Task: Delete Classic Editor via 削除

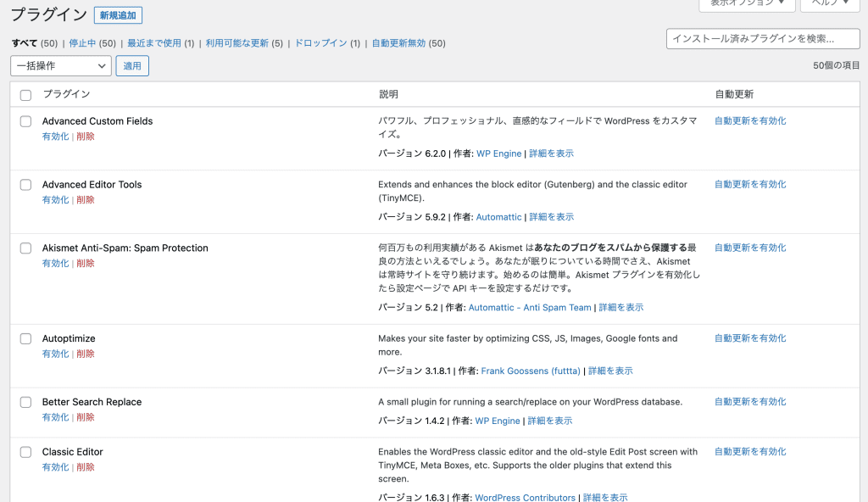Action: tap(86, 467)
